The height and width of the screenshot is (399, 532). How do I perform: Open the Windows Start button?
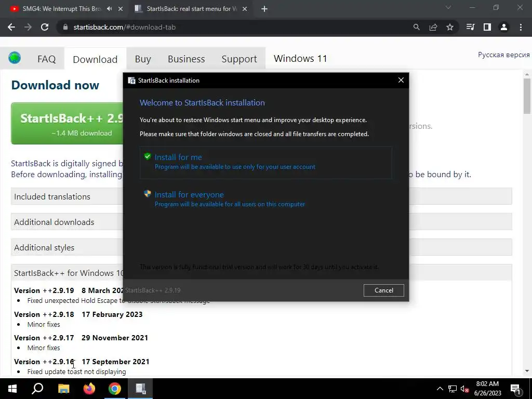point(12,389)
